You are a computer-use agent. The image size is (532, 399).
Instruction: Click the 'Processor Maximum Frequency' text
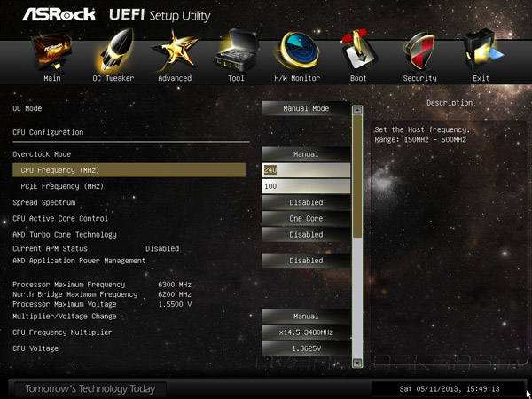[68, 285]
